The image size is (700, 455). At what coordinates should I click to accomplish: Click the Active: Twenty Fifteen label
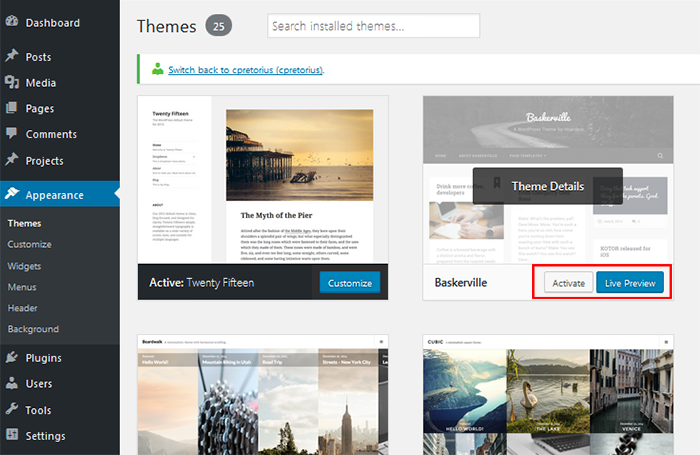[x=201, y=283]
